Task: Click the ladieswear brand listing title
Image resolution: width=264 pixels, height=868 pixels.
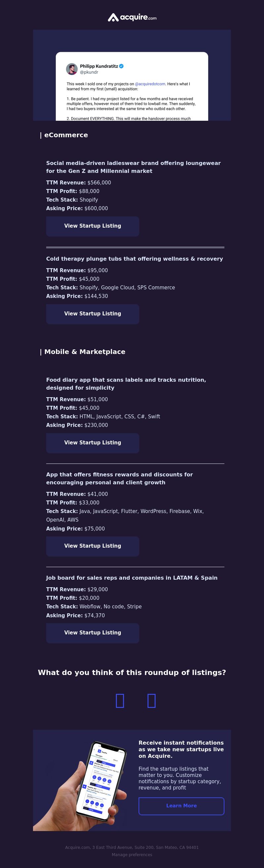Action: click(134, 167)
